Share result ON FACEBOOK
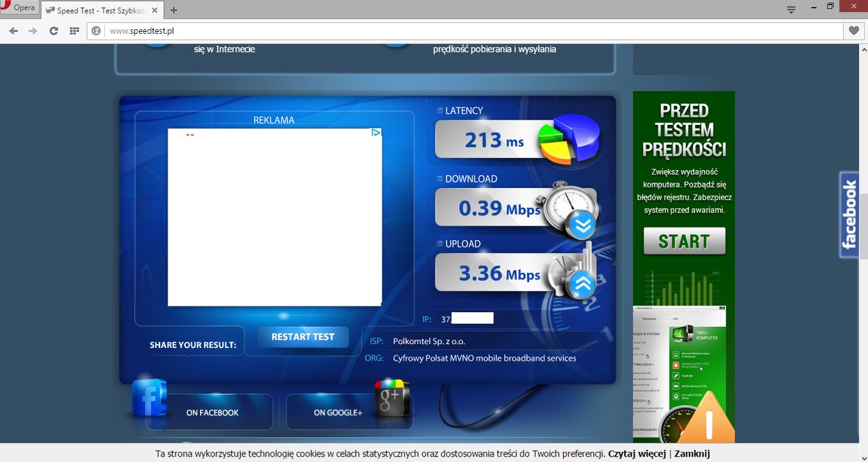Viewport: 868px width, 462px height. [212, 412]
